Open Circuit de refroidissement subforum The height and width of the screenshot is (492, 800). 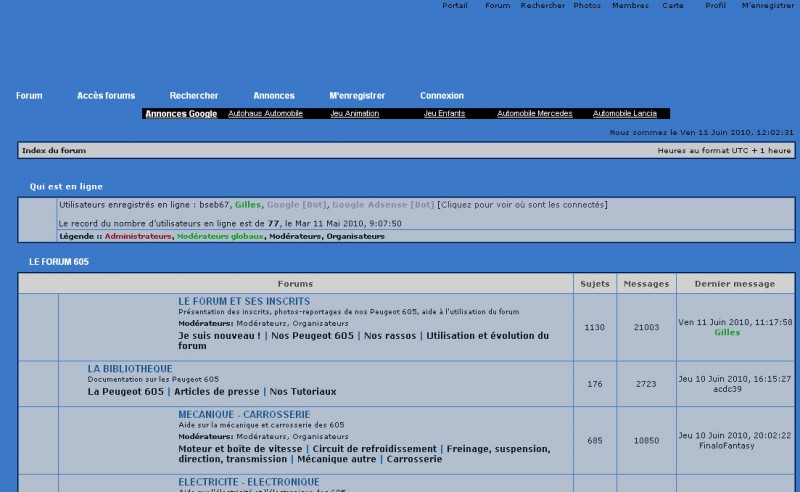click(374, 449)
